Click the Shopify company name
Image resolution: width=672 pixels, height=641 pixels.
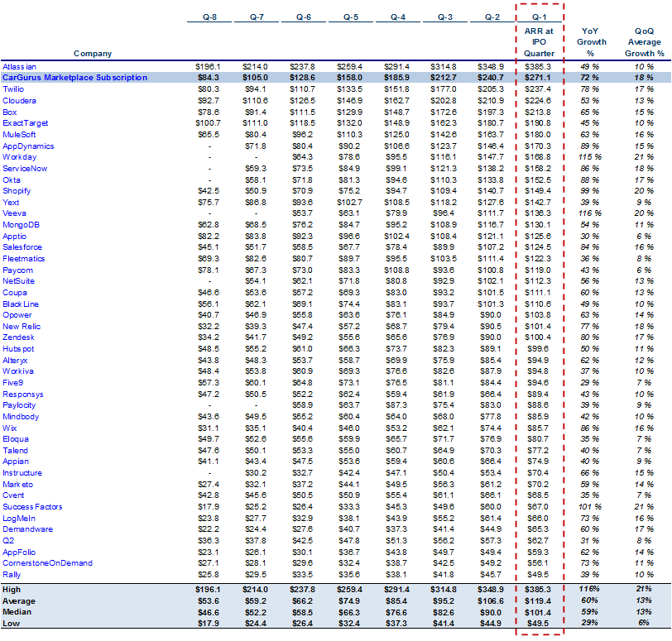click(17, 191)
